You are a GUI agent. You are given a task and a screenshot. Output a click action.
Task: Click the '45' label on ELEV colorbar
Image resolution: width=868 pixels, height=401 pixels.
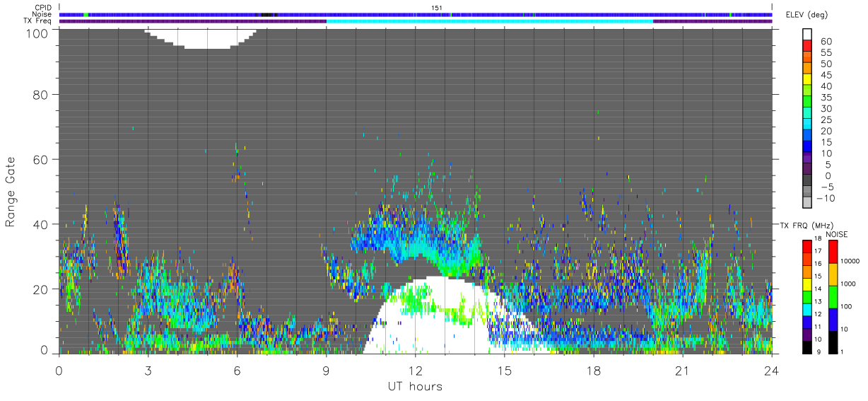click(x=827, y=76)
